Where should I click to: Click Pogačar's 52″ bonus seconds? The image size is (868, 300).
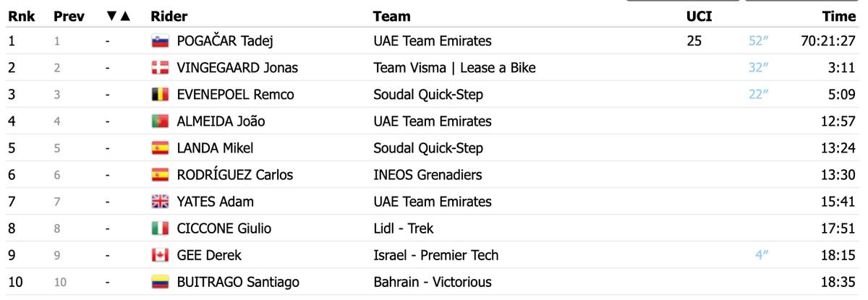pos(757,41)
